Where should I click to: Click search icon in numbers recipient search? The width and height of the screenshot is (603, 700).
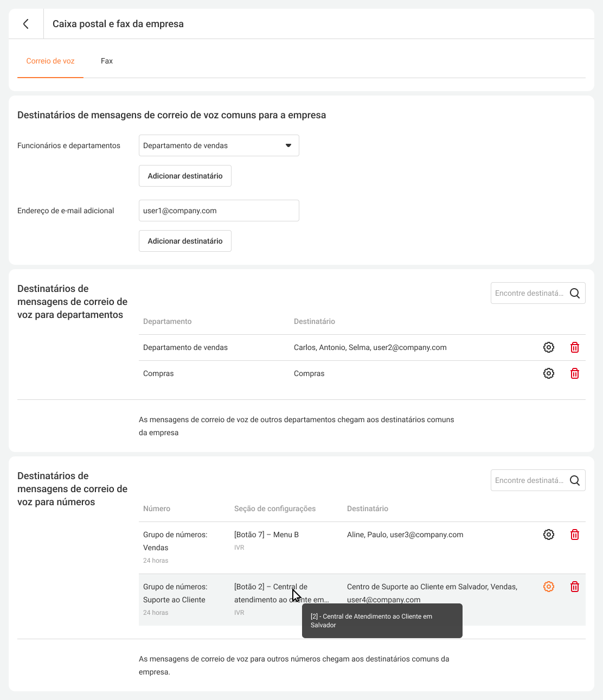575,480
